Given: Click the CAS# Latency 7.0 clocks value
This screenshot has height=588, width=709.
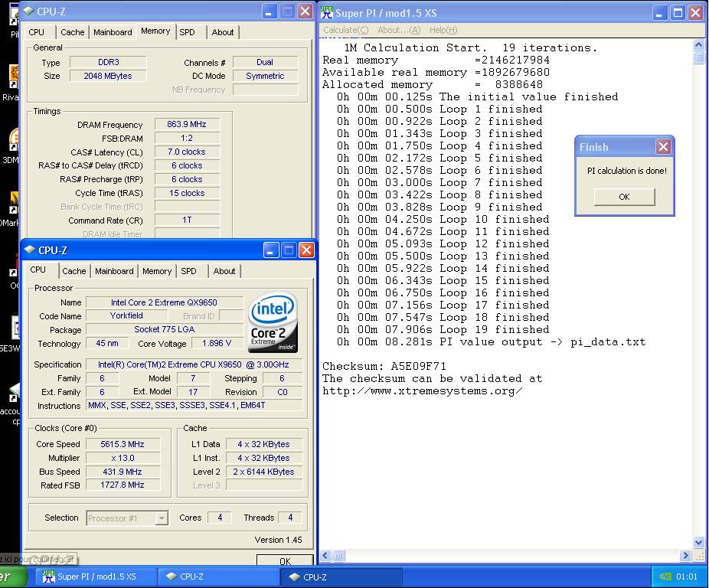Looking at the screenshot, I should (x=187, y=152).
